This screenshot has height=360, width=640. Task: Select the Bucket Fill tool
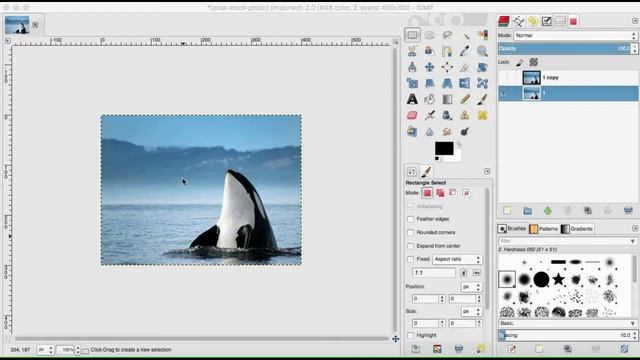tap(429, 99)
